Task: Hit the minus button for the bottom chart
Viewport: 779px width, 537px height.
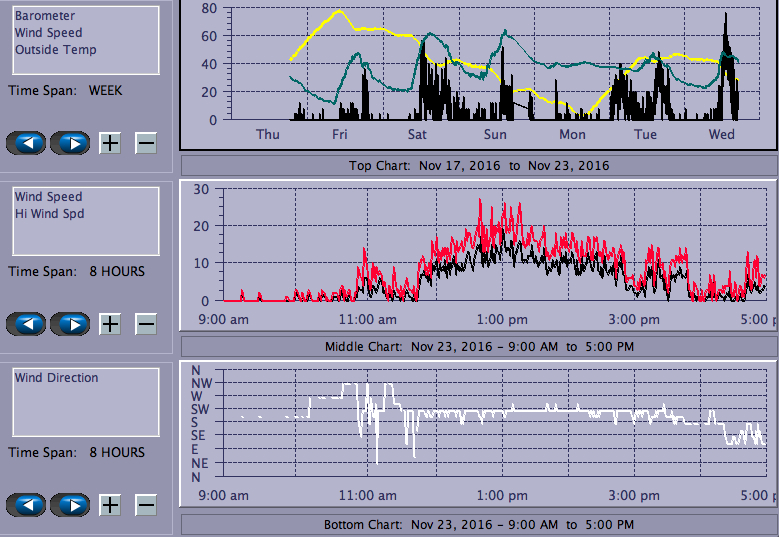Action: click(146, 505)
